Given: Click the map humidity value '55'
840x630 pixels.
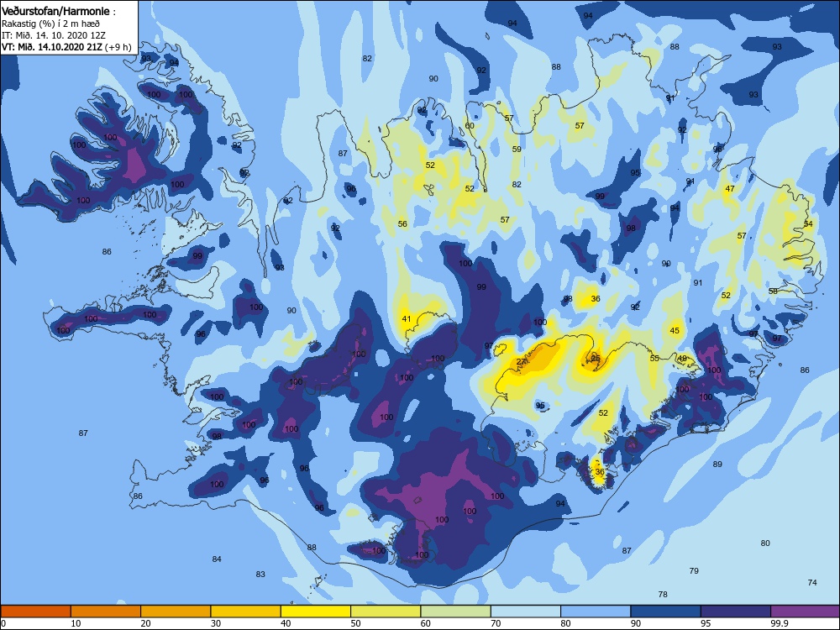Looking at the screenshot, I should 654,358.
